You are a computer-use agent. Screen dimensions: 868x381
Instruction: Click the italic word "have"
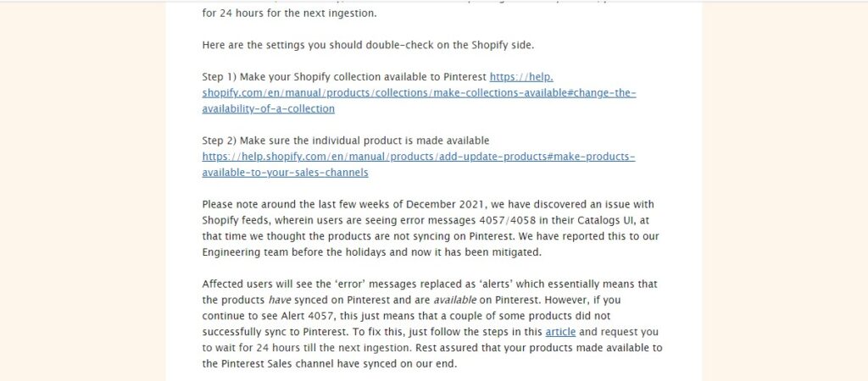click(279, 301)
